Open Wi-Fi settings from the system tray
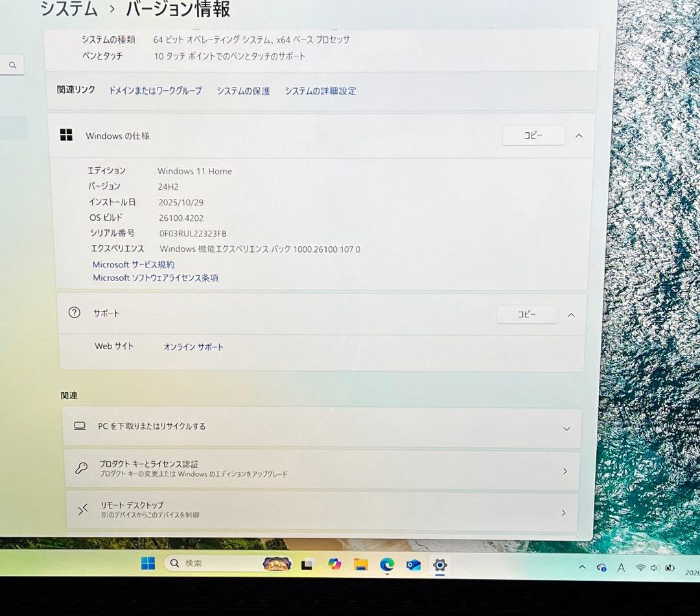This screenshot has width=700, height=616. (640, 567)
